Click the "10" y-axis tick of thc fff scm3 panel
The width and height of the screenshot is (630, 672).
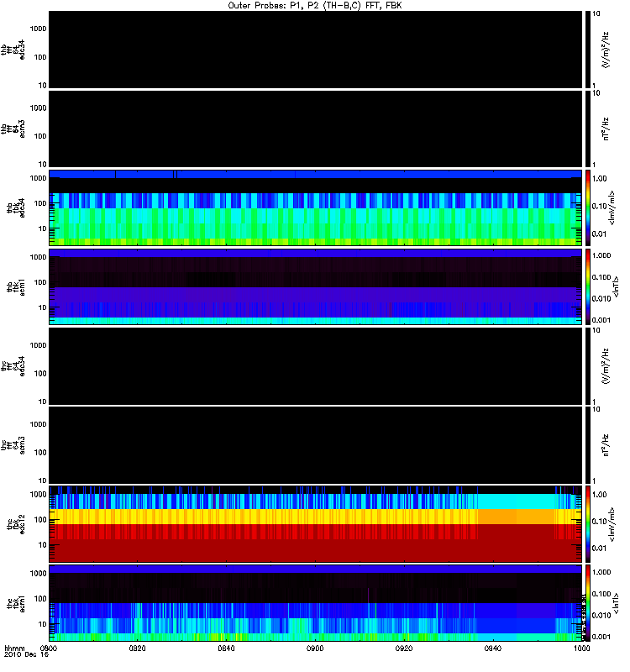click(x=42, y=480)
